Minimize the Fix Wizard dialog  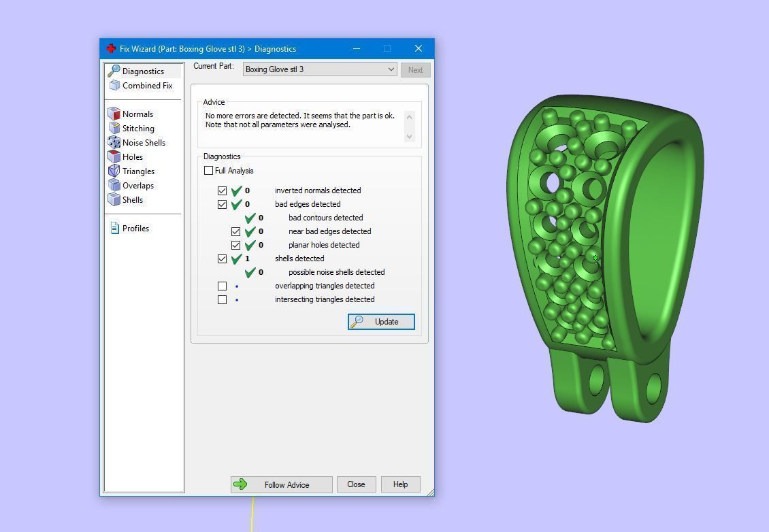[x=357, y=48]
